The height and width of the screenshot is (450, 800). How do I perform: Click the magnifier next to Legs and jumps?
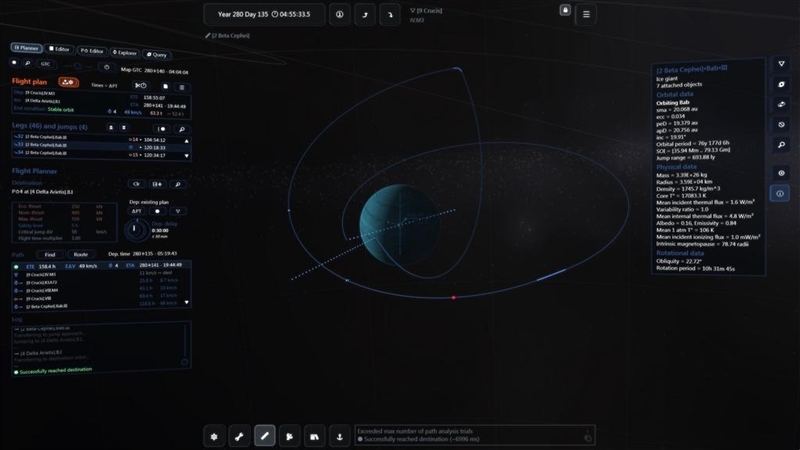tap(182, 129)
